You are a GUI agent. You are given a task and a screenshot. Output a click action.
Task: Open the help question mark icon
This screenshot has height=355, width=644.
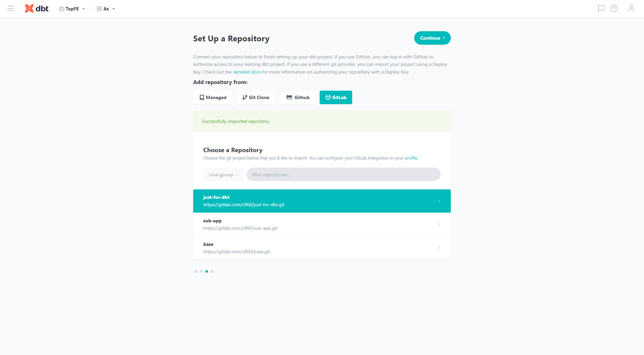[x=614, y=8]
